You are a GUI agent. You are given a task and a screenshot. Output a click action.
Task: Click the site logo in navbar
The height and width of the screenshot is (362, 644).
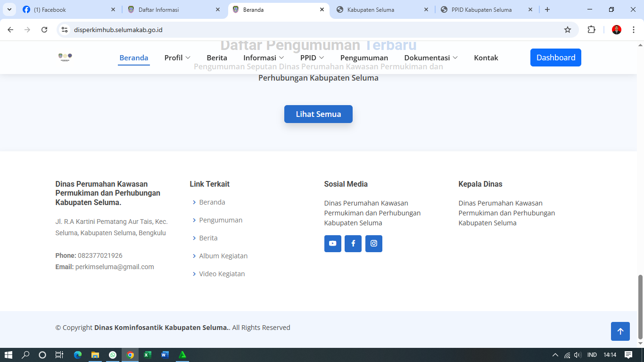pyautogui.click(x=65, y=58)
